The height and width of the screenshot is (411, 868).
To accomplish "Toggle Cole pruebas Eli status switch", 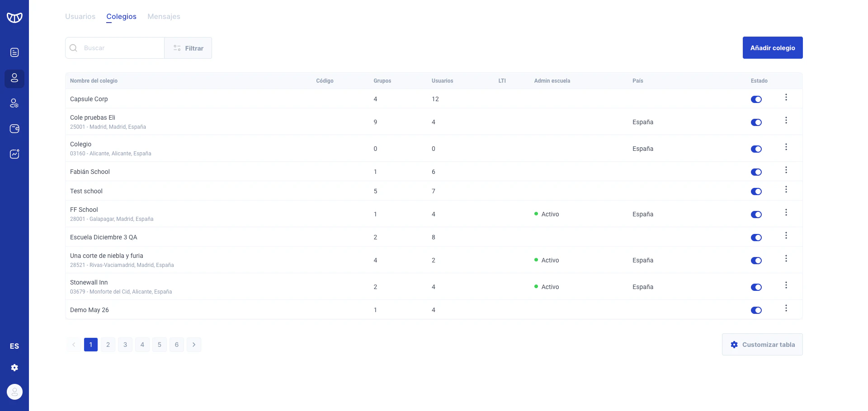I will [x=756, y=122].
